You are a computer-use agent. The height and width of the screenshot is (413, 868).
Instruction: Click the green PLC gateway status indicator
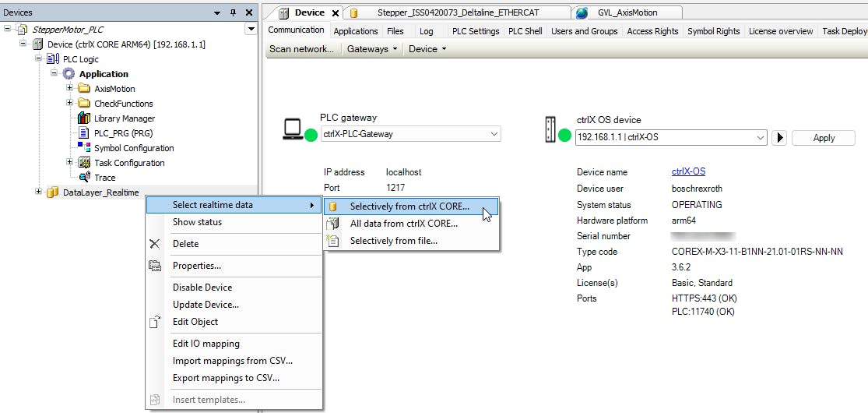point(311,135)
